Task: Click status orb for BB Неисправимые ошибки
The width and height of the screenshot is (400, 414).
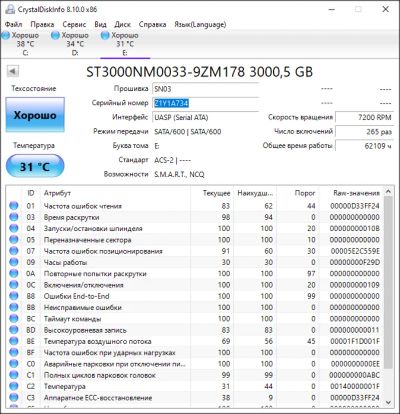Action: pyautogui.click(x=14, y=307)
